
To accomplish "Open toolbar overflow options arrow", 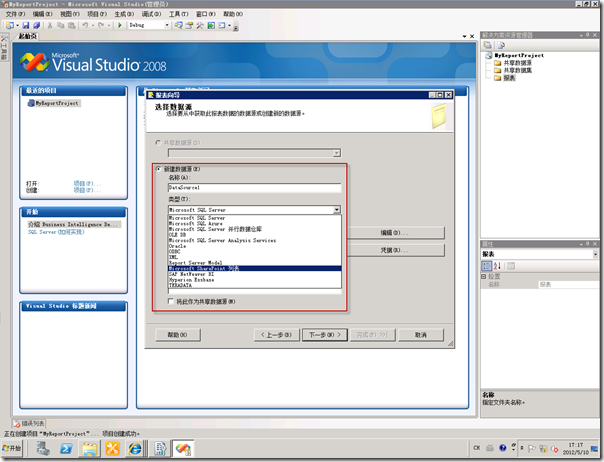I will click(x=236, y=28).
